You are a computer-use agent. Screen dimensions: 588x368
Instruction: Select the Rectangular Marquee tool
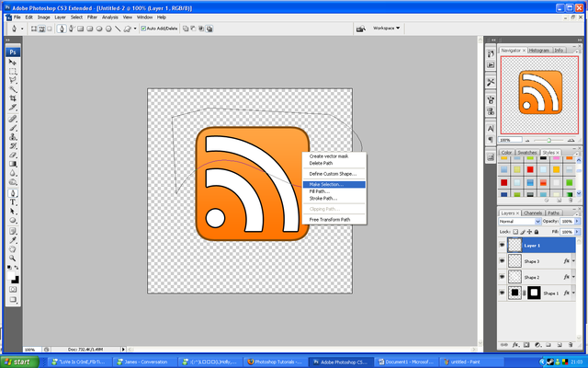pyautogui.click(x=13, y=72)
